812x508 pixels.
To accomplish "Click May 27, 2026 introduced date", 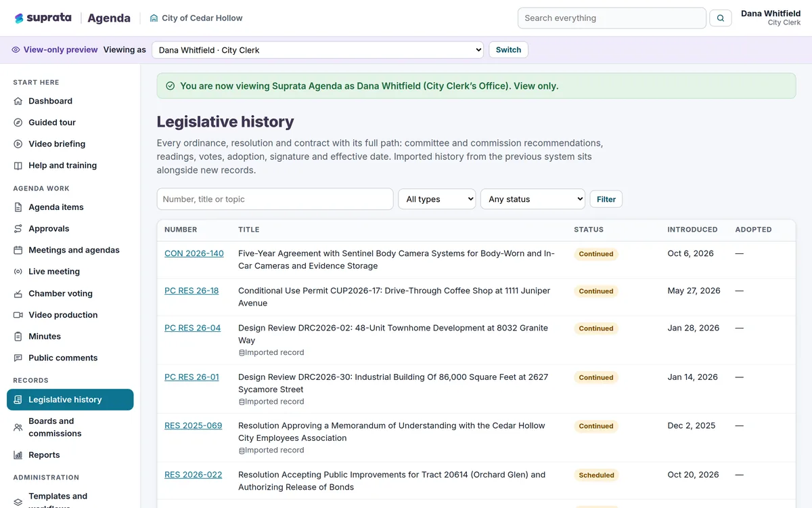I will pyautogui.click(x=694, y=291).
